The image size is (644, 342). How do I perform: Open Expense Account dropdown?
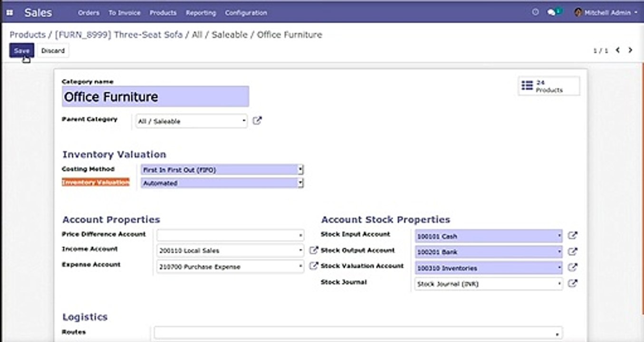(230, 266)
